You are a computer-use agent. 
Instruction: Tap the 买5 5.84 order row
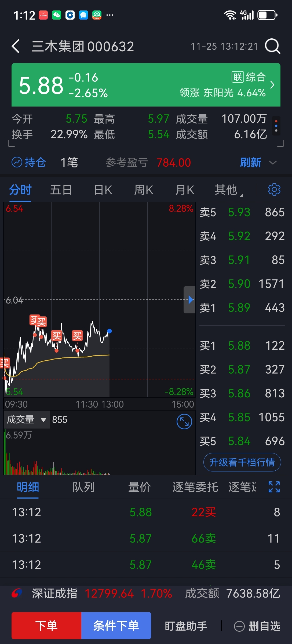242,441
